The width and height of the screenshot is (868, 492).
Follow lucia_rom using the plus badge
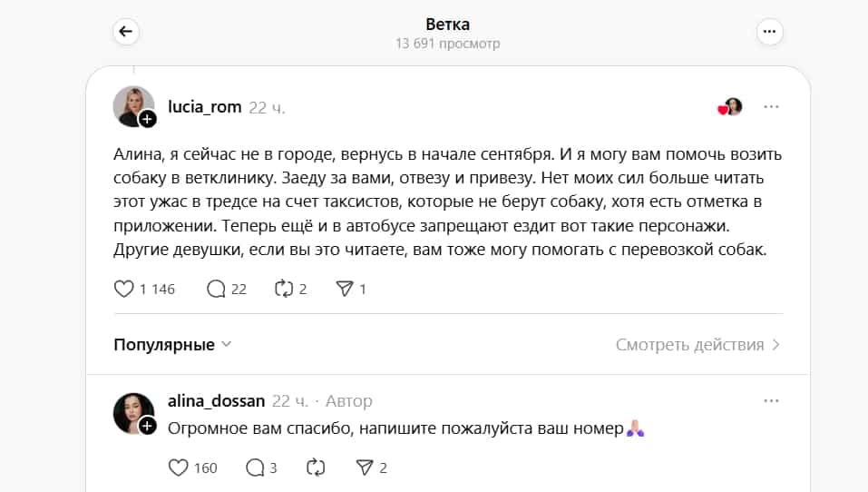click(147, 119)
